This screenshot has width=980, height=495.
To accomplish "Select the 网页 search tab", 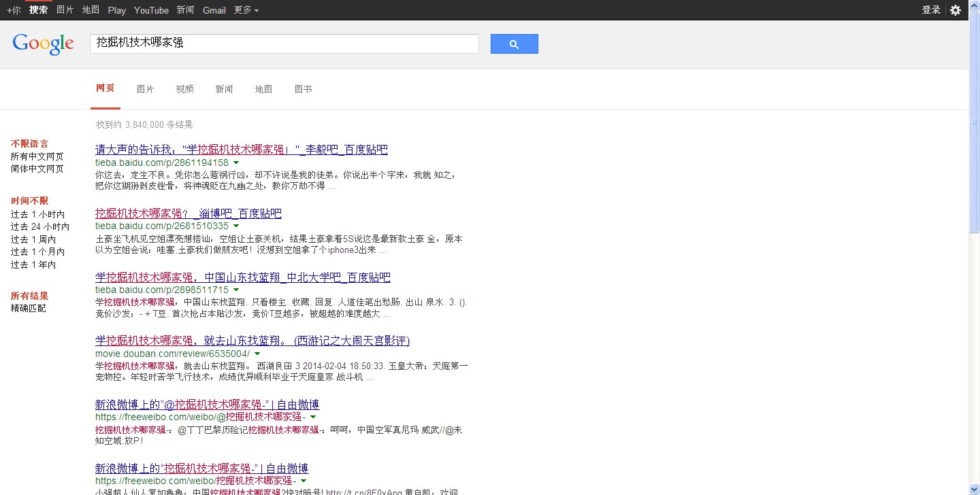I will [x=105, y=88].
